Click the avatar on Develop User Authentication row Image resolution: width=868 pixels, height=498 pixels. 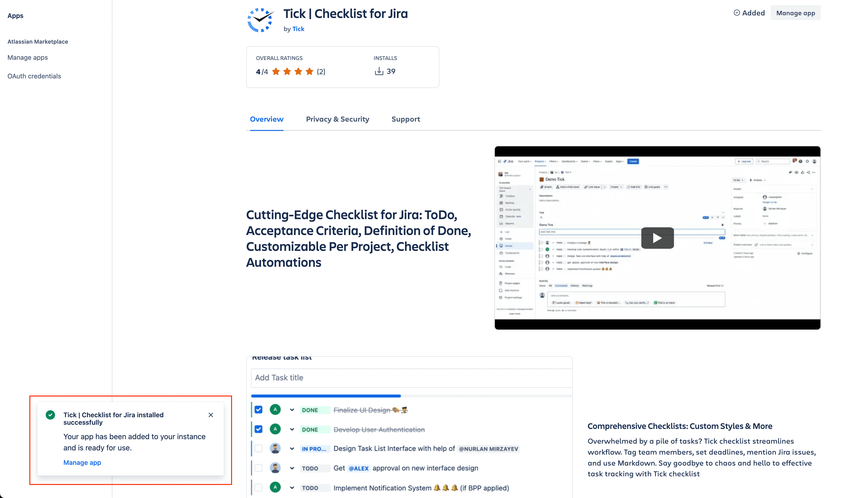pos(275,429)
